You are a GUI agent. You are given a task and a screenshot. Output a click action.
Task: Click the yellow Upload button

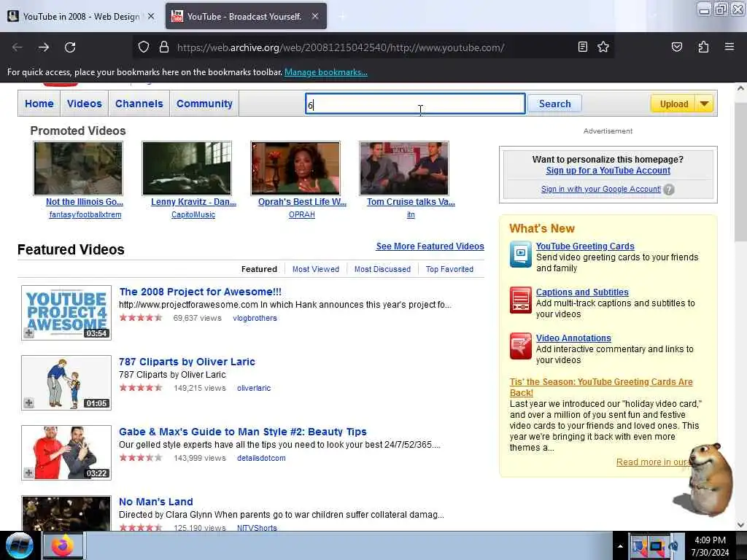click(673, 104)
